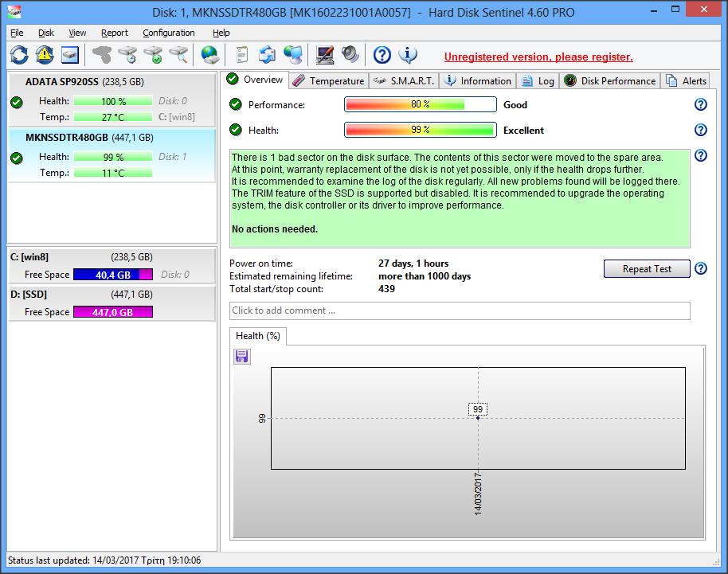The image size is (728, 574).
Task: Click the speaker acoustic toolbar icon
Action: click(350, 55)
